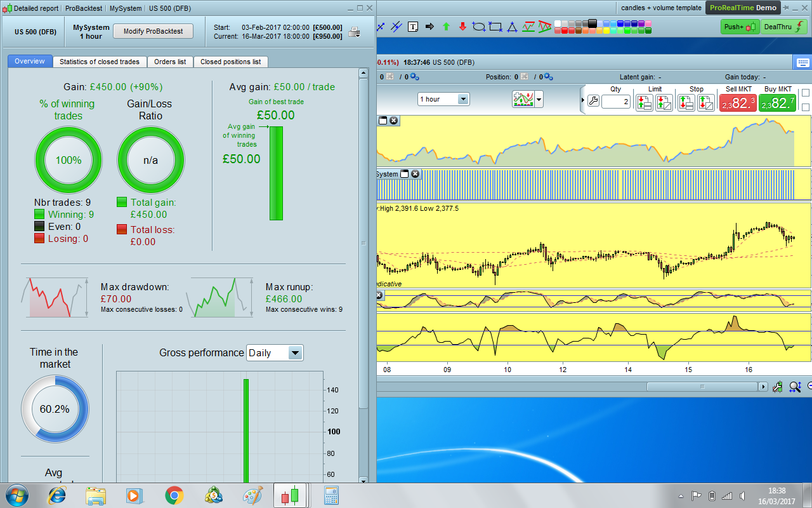Open the Windows Start menu
Screen dimensions: 812x508
16,495
